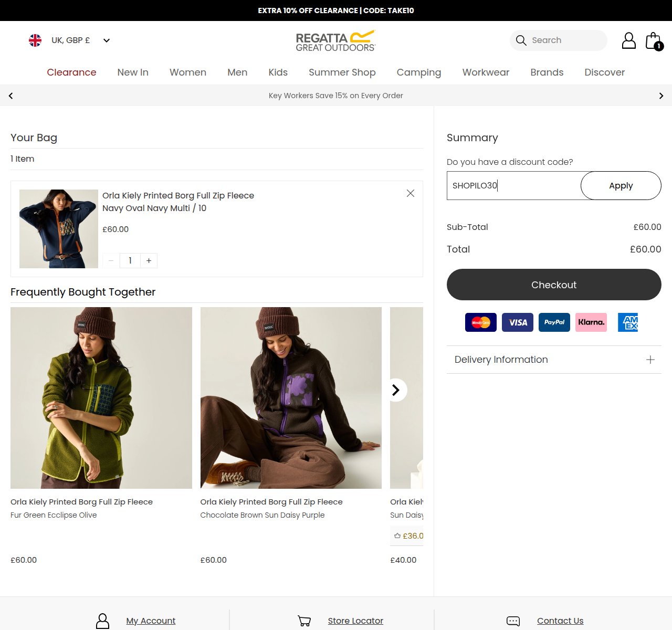
Task: Click the UK flag icon
Action: click(35, 40)
